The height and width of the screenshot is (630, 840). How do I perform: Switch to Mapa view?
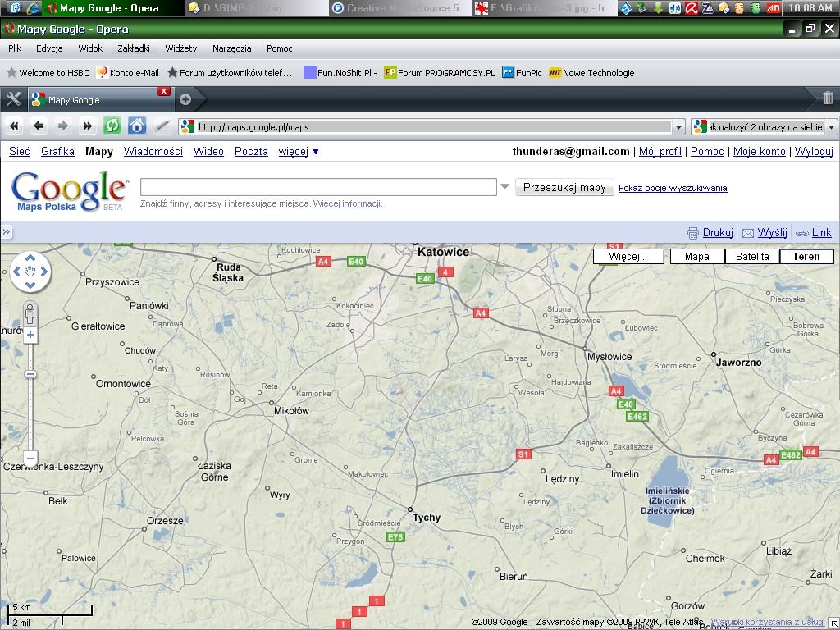pos(697,257)
